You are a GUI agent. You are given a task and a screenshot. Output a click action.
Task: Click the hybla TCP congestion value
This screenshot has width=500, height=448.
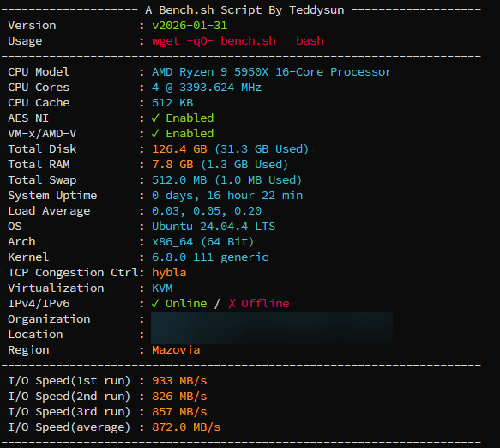point(169,273)
